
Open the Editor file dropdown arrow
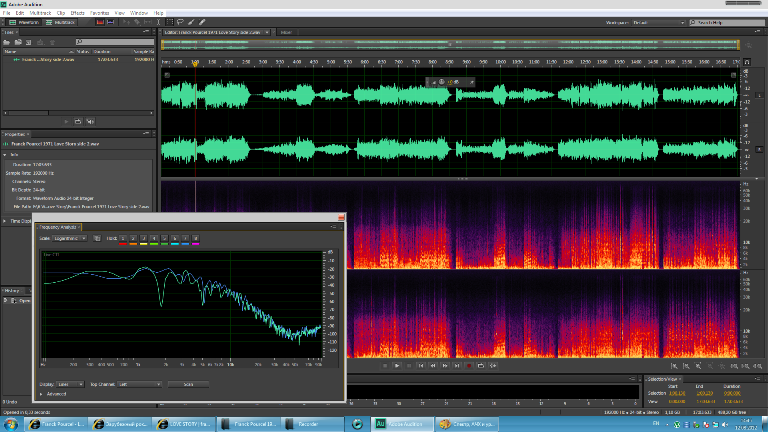tap(267, 32)
